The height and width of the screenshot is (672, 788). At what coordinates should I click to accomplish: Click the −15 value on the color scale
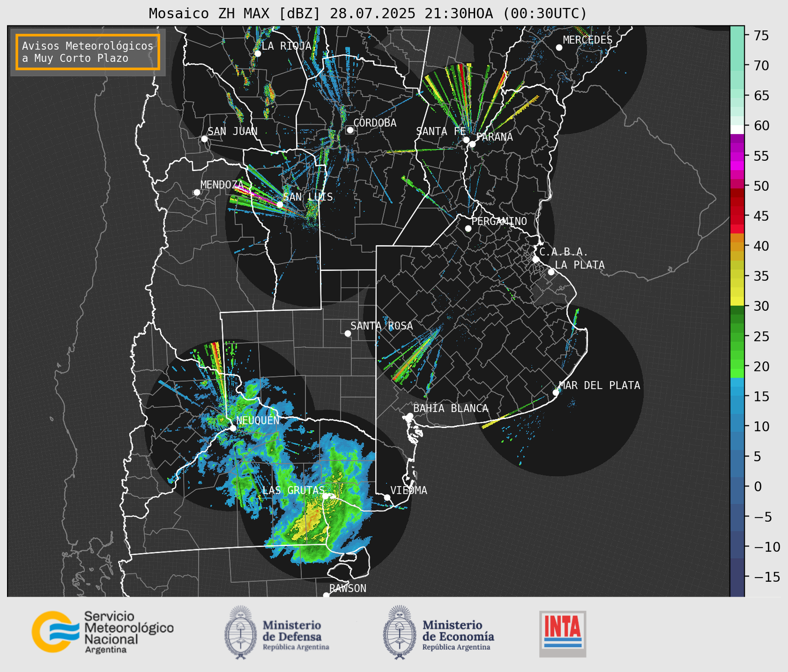pyautogui.click(x=767, y=577)
